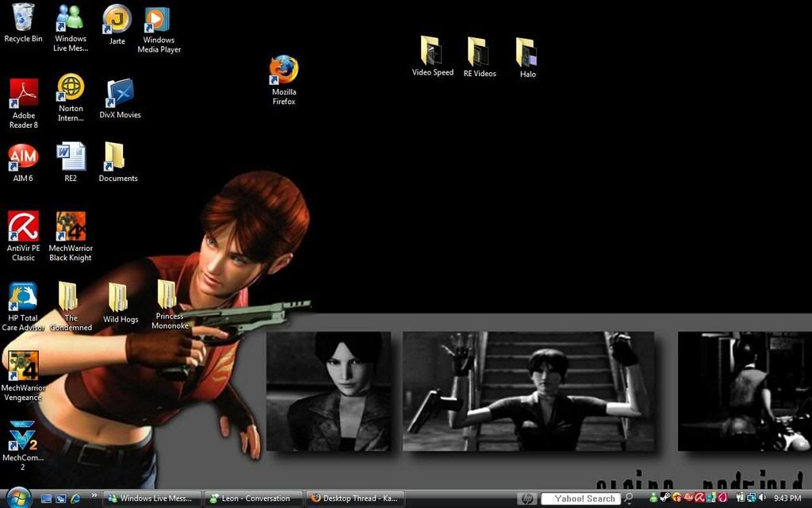Click the AntiVir umbrella tray icon
Screen dimensions: 812x508
699,498
